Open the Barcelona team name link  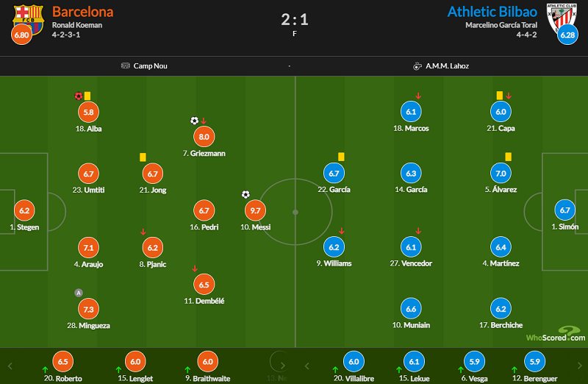click(82, 12)
